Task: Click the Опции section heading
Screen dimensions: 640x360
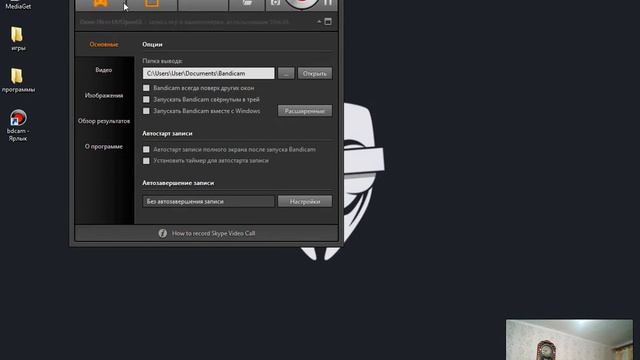Action: (x=152, y=44)
